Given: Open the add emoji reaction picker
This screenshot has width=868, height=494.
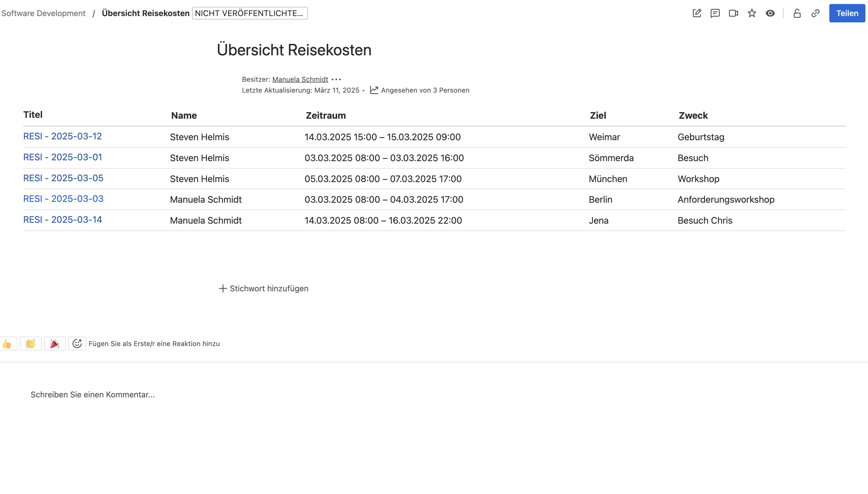Looking at the screenshot, I should point(77,344).
